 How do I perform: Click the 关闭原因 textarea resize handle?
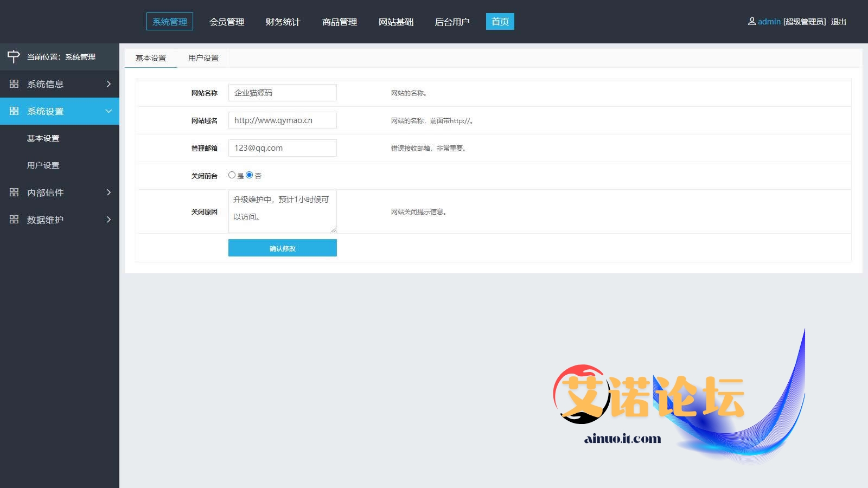click(334, 230)
